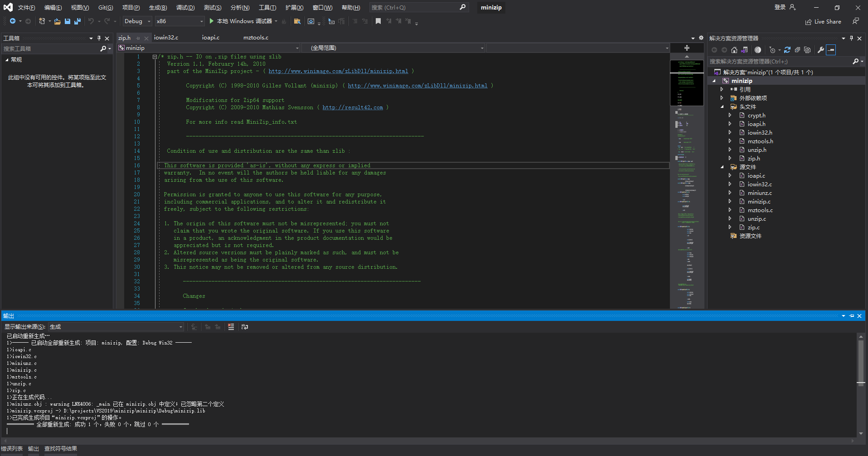Open the http://result42.com link
Screen dimensions: 868x456
click(x=353, y=108)
